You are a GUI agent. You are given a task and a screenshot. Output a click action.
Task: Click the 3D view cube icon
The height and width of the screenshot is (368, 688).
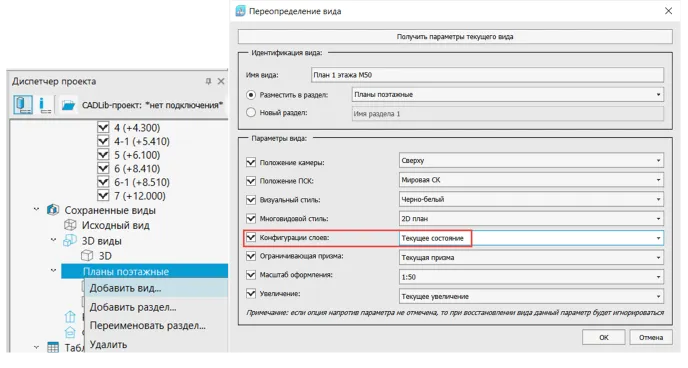87,256
